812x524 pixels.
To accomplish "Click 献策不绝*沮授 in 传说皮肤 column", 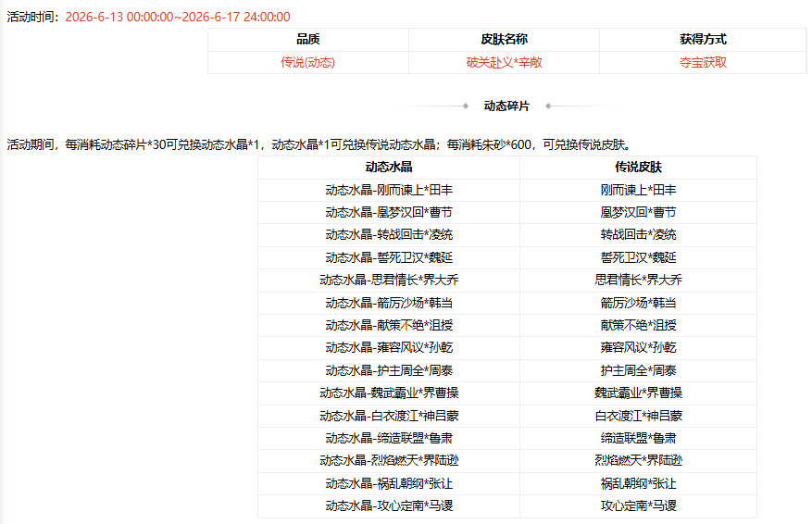I will [x=638, y=325].
